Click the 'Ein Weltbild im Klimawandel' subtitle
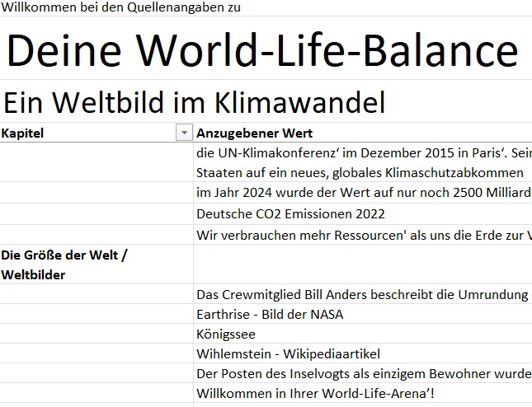The height and width of the screenshot is (407, 532). point(194,102)
